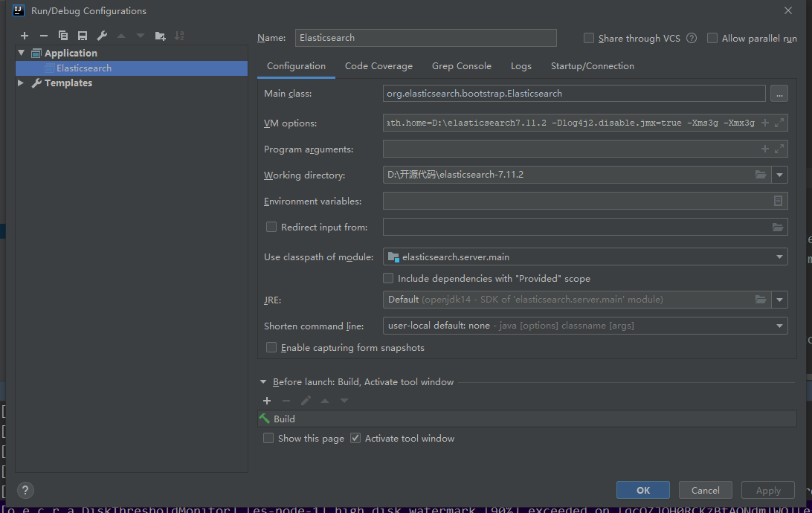
Task: Switch to the Configuration tab
Action: click(x=296, y=66)
